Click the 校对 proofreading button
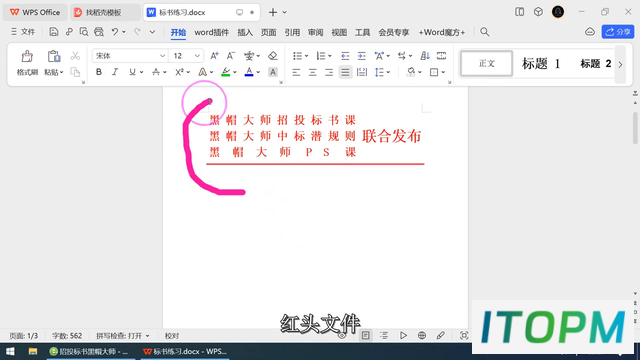 coord(172,336)
